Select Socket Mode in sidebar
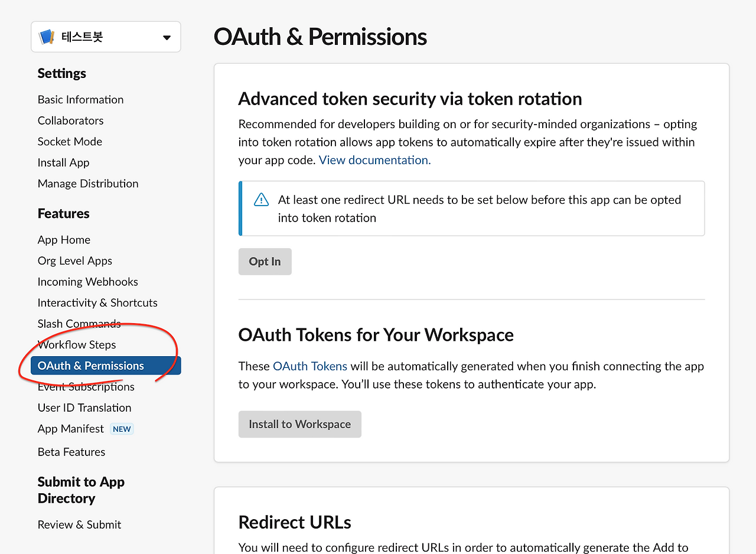The image size is (756, 554). 70,142
